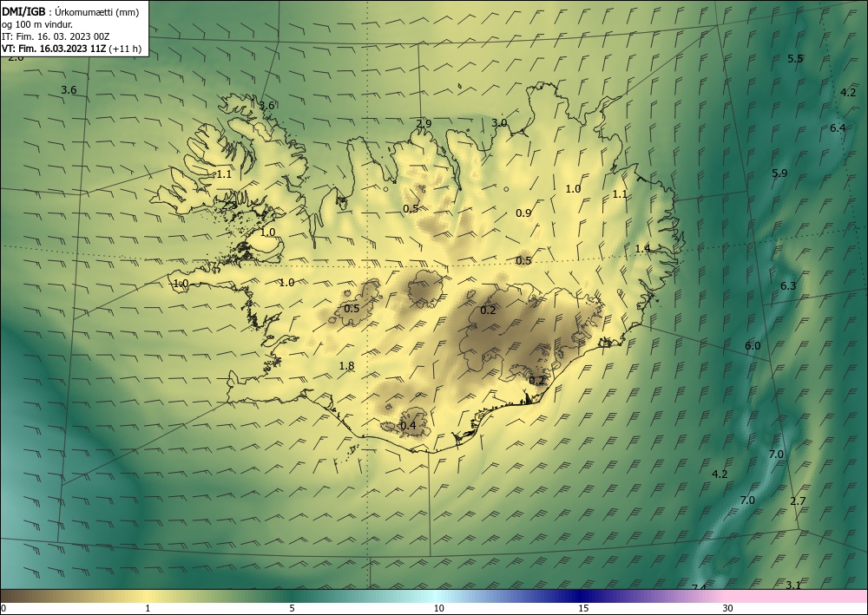This screenshot has width=868, height=615.
Task: Click the color scale tick label 0
Action: 3,609
